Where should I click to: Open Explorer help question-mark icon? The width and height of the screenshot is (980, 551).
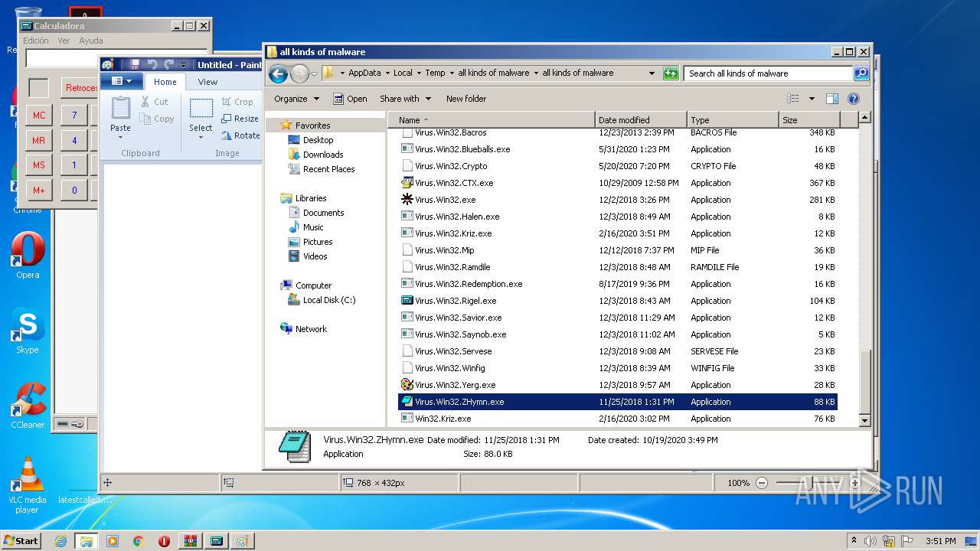pos(854,99)
